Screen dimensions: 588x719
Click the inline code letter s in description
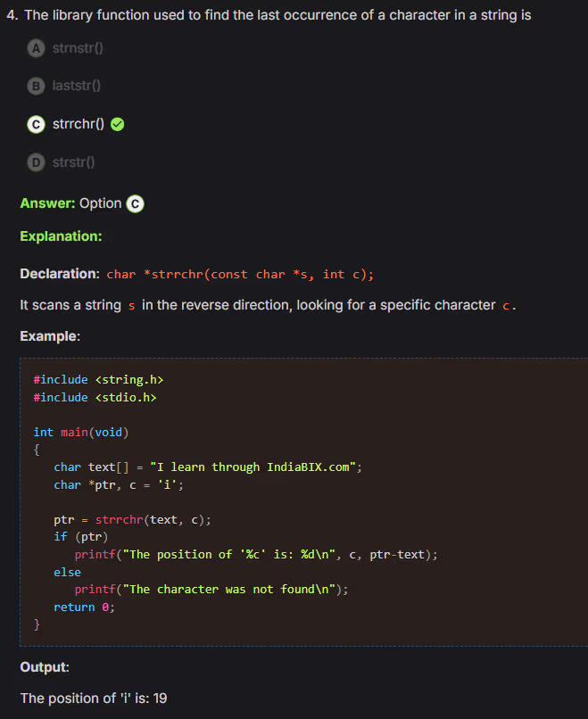pyautogui.click(x=131, y=306)
